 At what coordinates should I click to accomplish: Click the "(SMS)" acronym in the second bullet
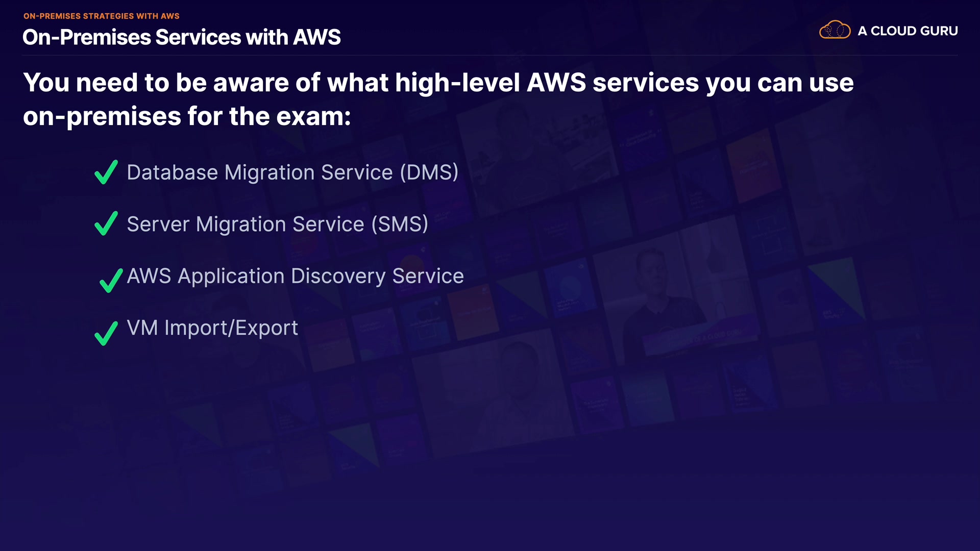(400, 224)
